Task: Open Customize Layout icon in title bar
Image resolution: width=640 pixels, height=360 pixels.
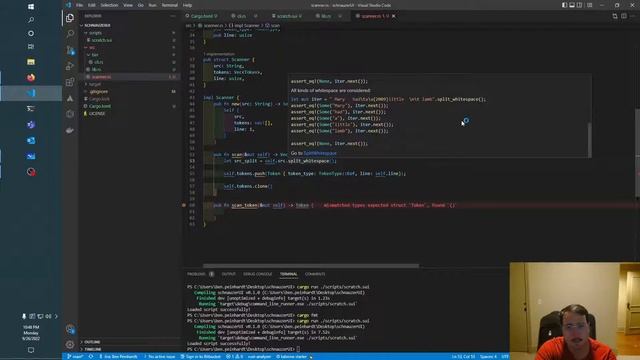Action: [x=589, y=5]
